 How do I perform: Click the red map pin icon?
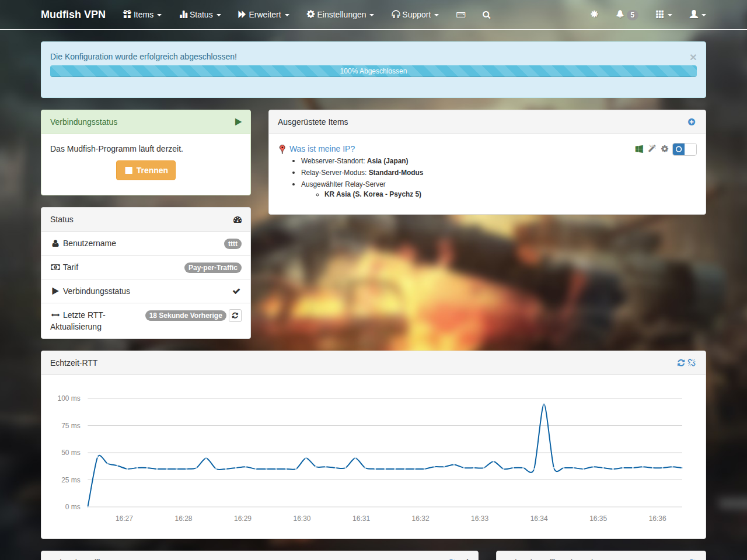tap(282, 149)
